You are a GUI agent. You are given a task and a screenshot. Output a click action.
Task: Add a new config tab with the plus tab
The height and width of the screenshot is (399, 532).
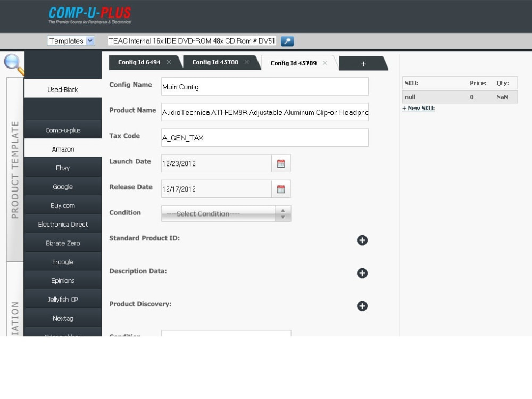(363, 64)
